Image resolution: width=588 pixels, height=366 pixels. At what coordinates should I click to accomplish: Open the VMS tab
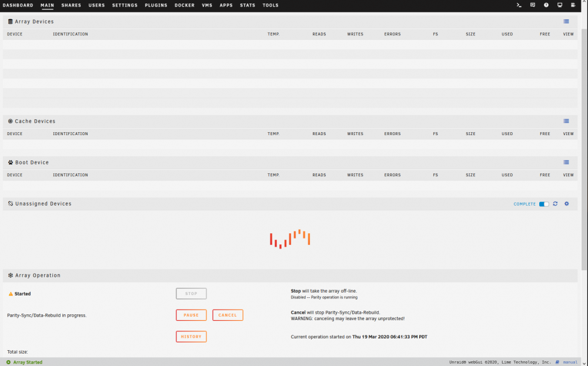pyautogui.click(x=207, y=5)
